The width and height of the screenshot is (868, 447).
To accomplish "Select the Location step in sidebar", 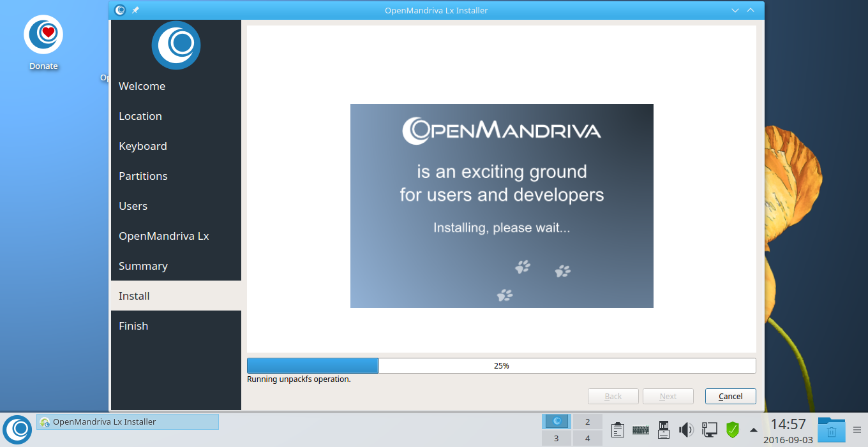I will point(176,116).
